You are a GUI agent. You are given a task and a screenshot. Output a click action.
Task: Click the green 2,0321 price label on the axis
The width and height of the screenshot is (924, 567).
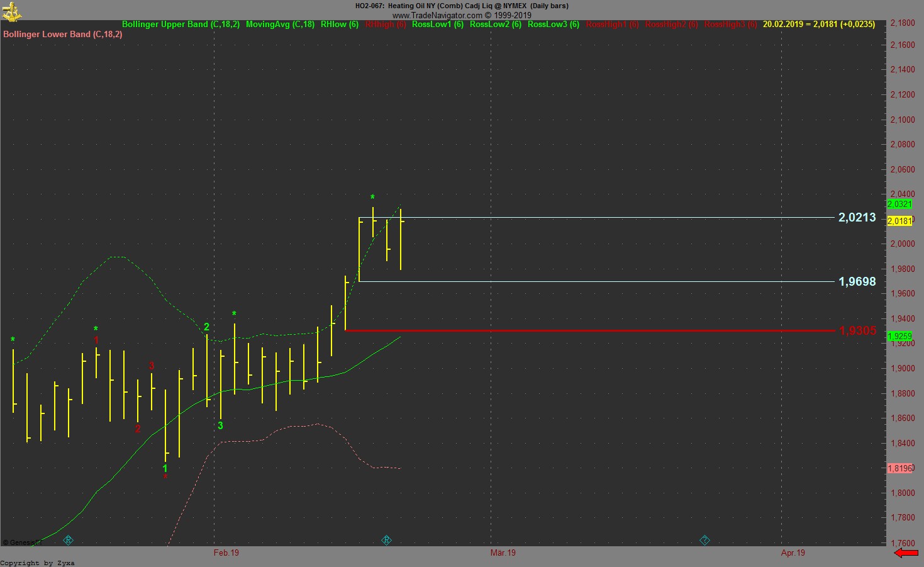(899, 204)
